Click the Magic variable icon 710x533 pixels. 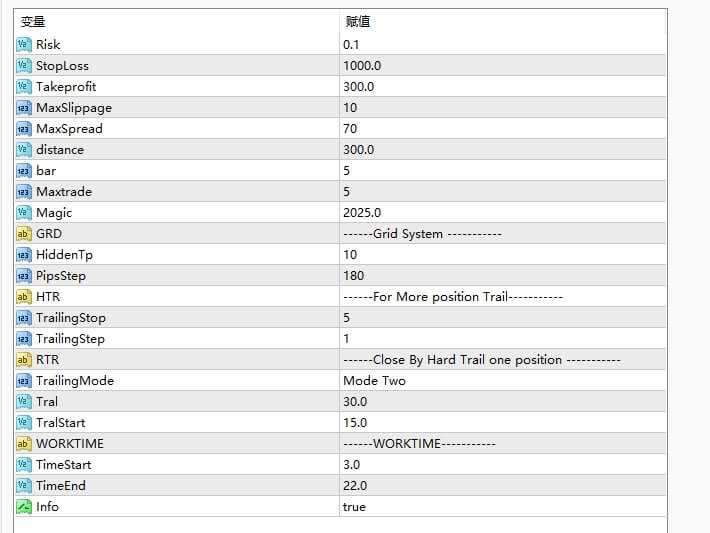point(24,213)
